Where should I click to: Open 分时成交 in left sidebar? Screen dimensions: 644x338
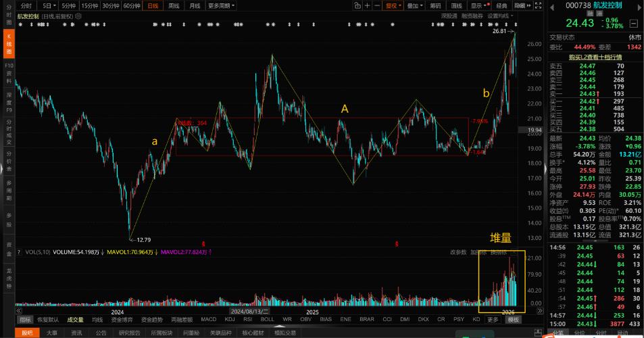[x=9, y=132]
